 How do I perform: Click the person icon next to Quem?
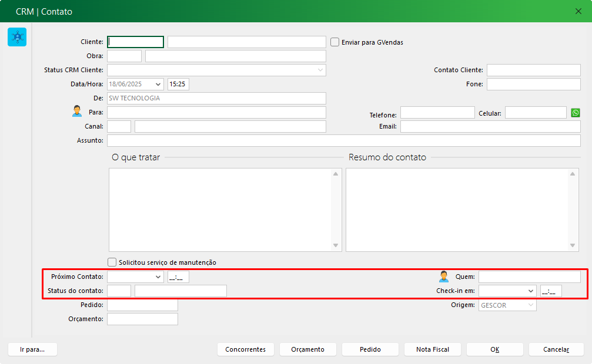click(x=444, y=277)
